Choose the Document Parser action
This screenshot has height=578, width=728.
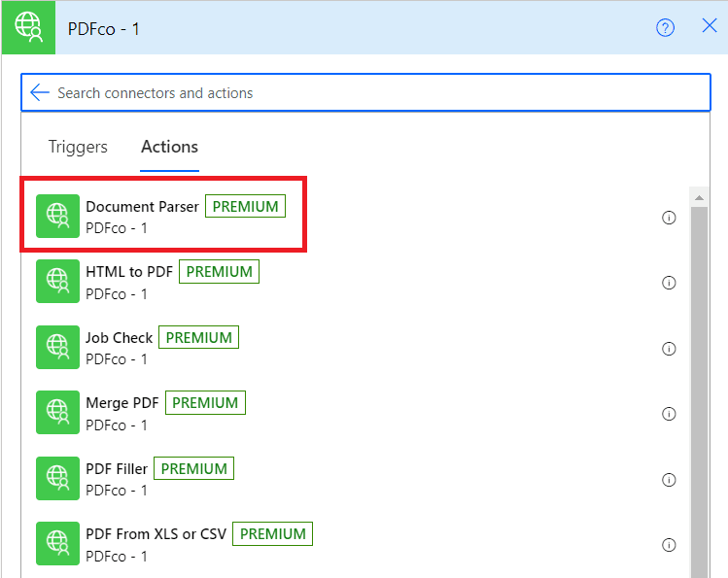(x=142, y=207)
